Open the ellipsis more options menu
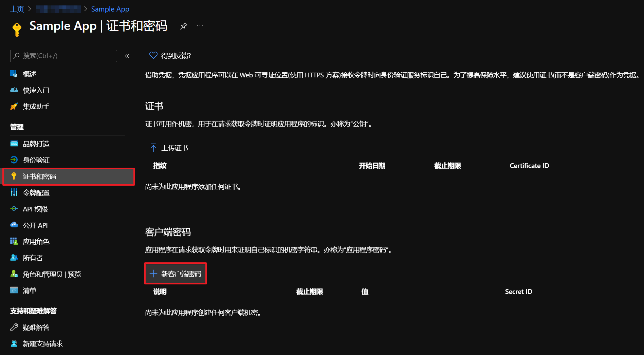This screenshot has width=644, height=355. [x=200, y=26]
